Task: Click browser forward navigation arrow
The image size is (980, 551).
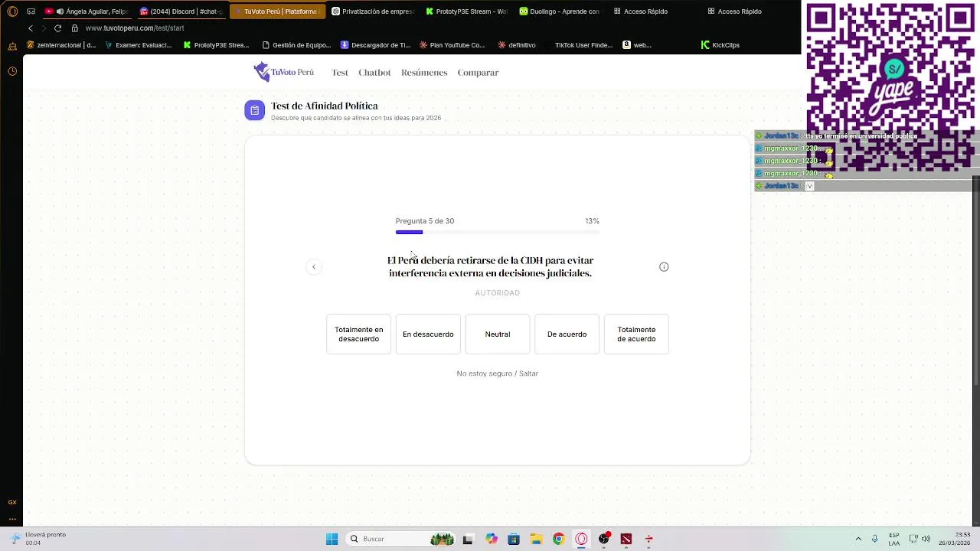Action: (x=44, y=28)
